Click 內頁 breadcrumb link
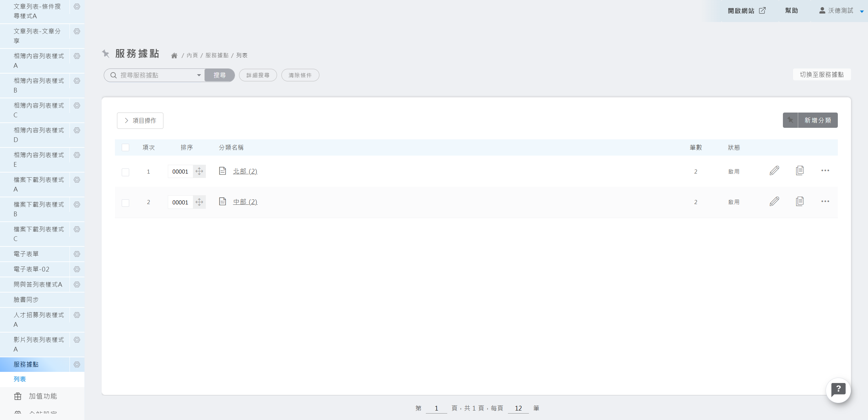Image resolution: width=868 pixels, height=420 pixels. point(192,55)
